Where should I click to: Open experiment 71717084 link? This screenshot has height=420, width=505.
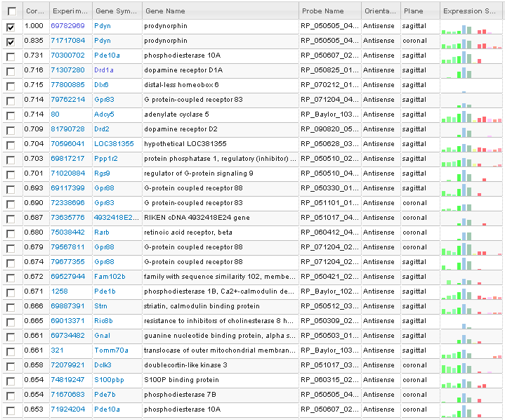pyautogui.click(x=67, y=41)
